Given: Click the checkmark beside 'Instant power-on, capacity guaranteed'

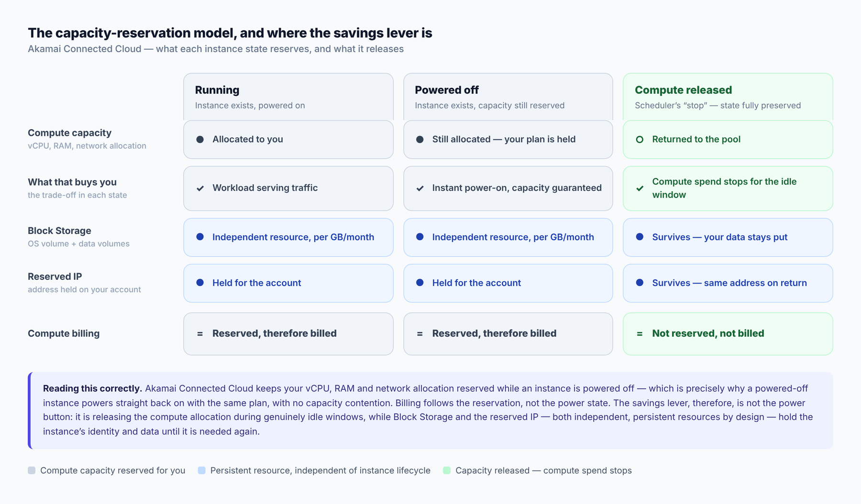Looking at the screenshot, I should (420, 188).
